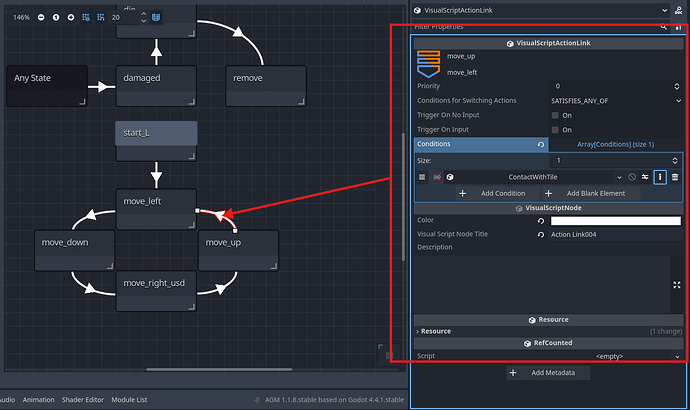Click the Add Metadata button
The height and width of the screenshot is (410, 690).
(548, 373)
